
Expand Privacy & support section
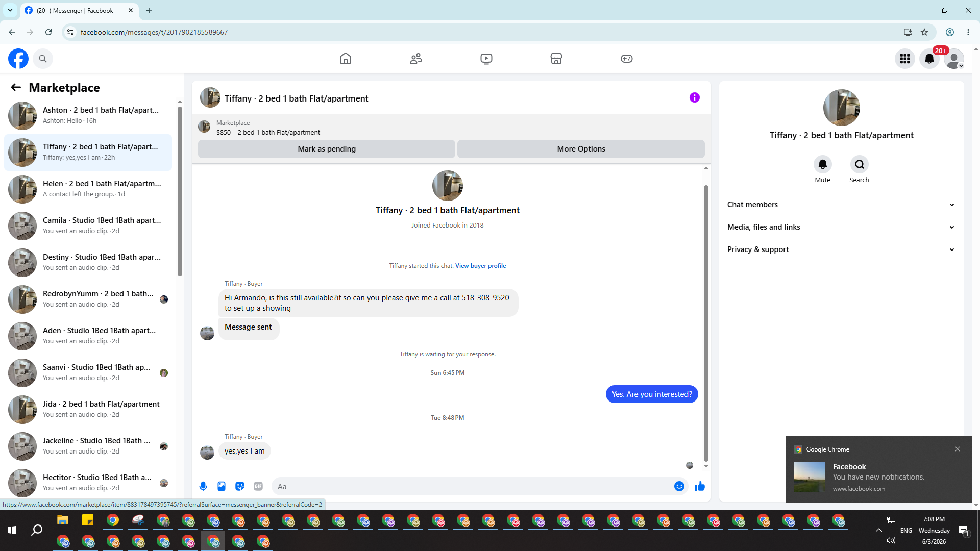pyautogui.click(x=842, y=249)
